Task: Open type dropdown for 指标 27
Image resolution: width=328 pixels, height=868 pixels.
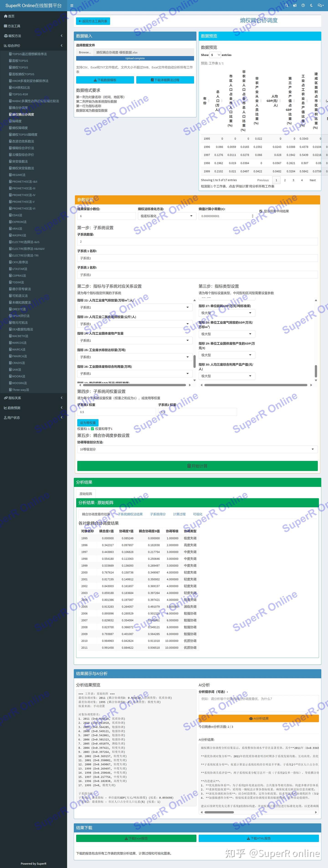Action: tap(227, 313)
